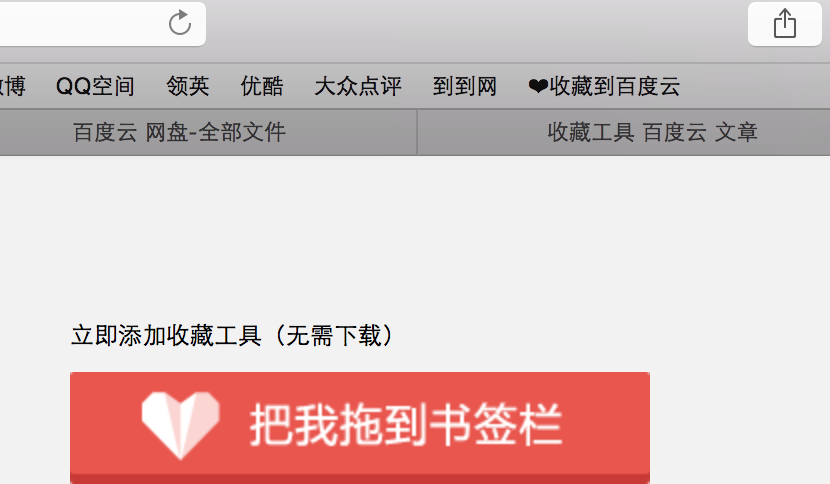Click the red 把我拖到书签栏 button
This screenshot has height=484, width=830.
(x=360, y=428)
